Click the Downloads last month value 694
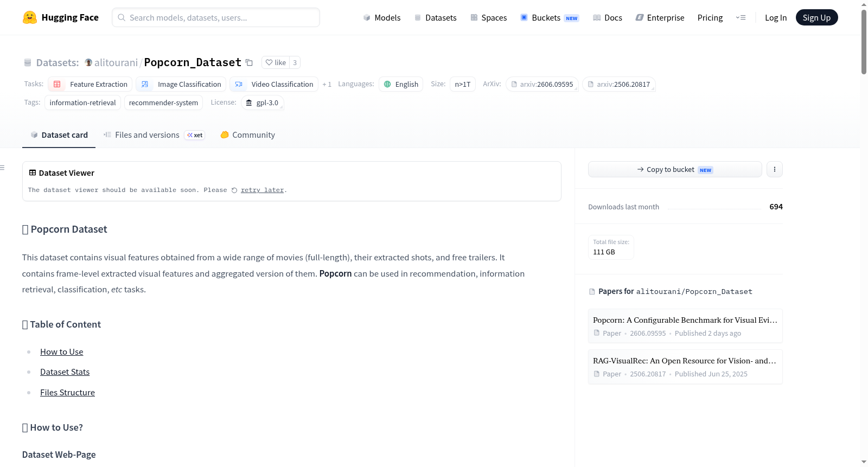The height and width of the screenshot is (467, 868). click(776, 207)
